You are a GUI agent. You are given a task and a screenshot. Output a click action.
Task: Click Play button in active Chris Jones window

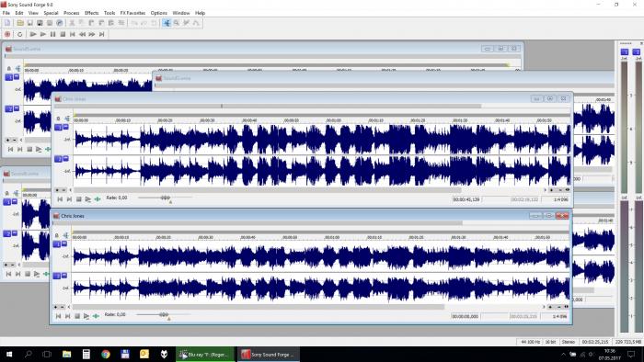[x=86, y=316]
